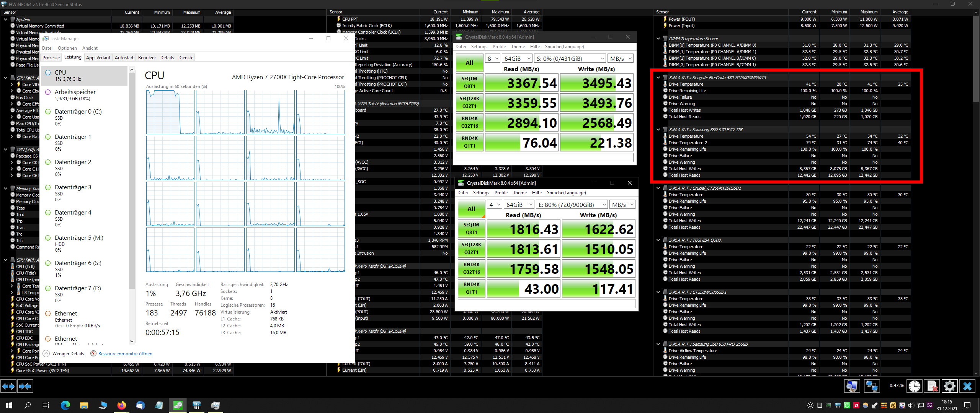Click volume speaker tray icon

[x=911, y=405]
